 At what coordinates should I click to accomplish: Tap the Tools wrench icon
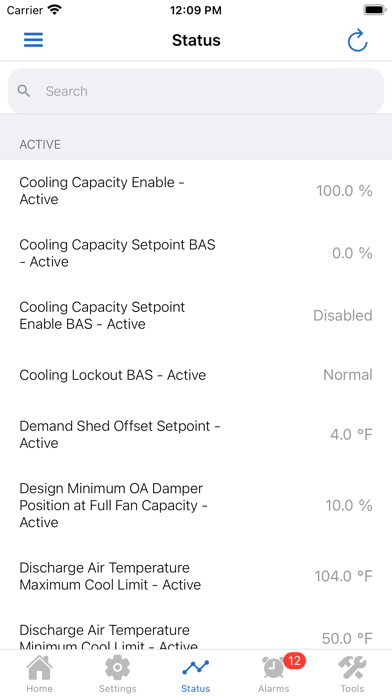352,668
